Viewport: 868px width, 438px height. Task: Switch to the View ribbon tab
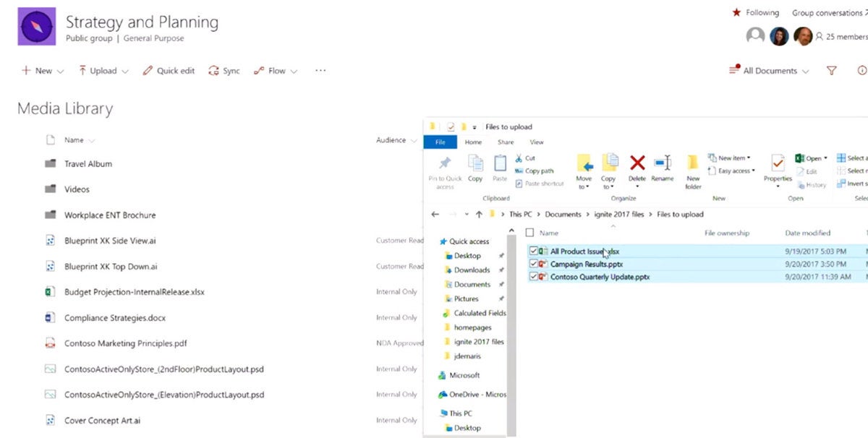pyautogui.click(x=537, y=142)
